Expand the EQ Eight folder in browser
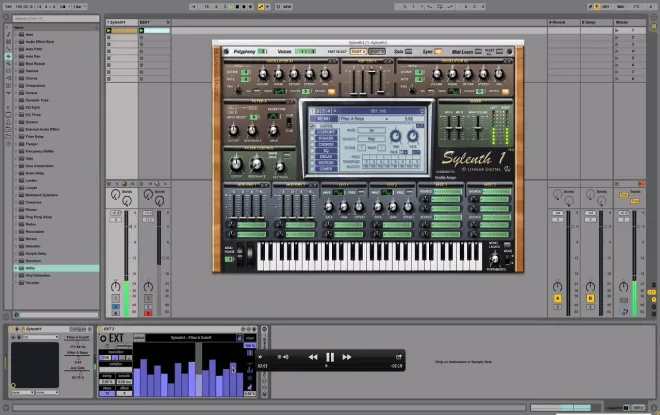 click(16, 107)
